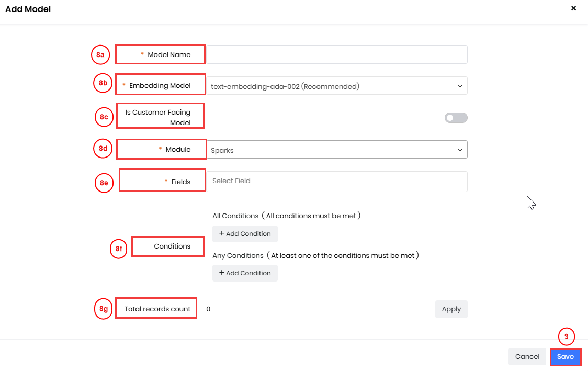Click the Select Field input

(x=337, y=181)
